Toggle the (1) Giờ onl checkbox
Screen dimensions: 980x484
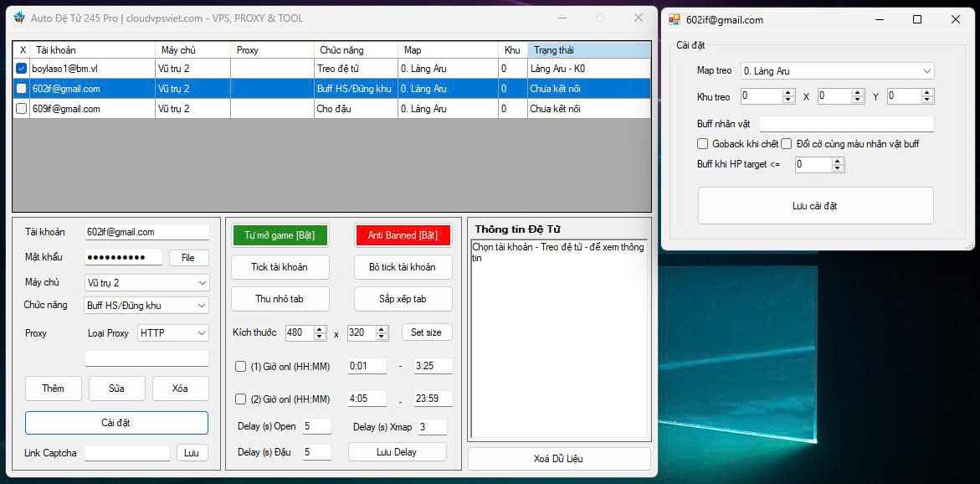point(241,366)
